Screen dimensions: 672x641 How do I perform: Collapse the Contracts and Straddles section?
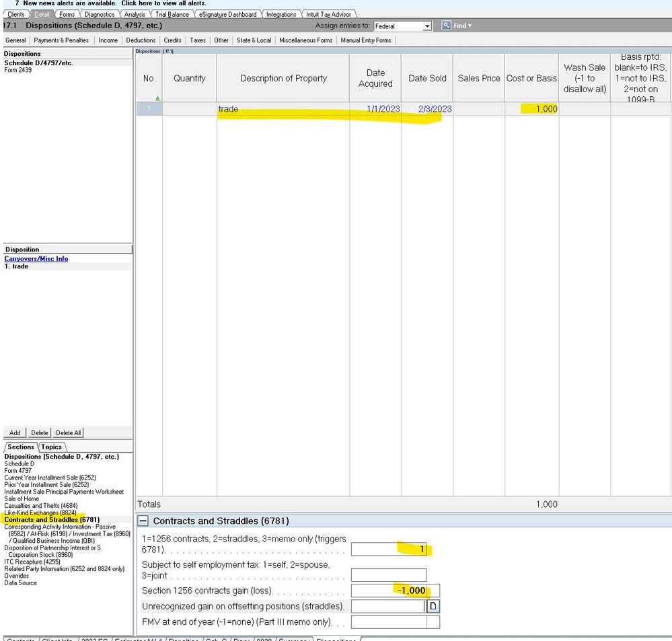pyautogui.click(x=145, y=520)
